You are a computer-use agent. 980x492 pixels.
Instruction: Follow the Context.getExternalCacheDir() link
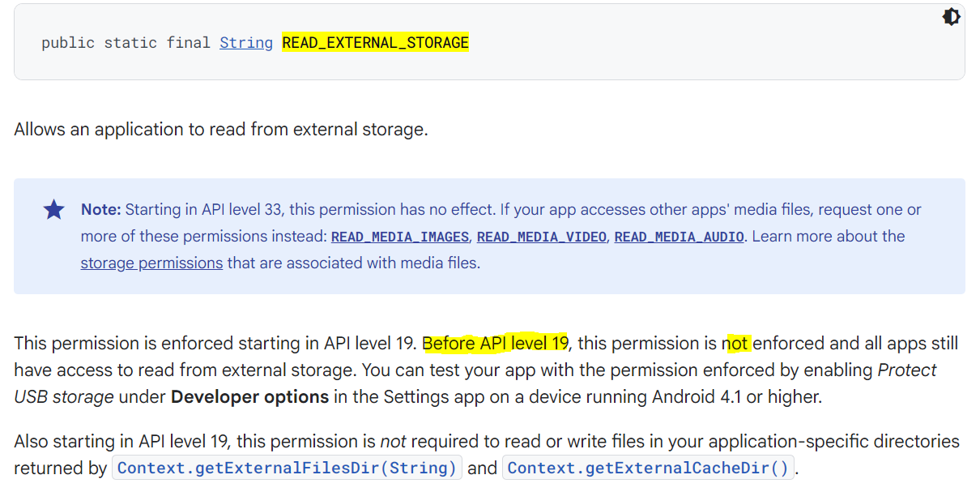tap(648, 468)
